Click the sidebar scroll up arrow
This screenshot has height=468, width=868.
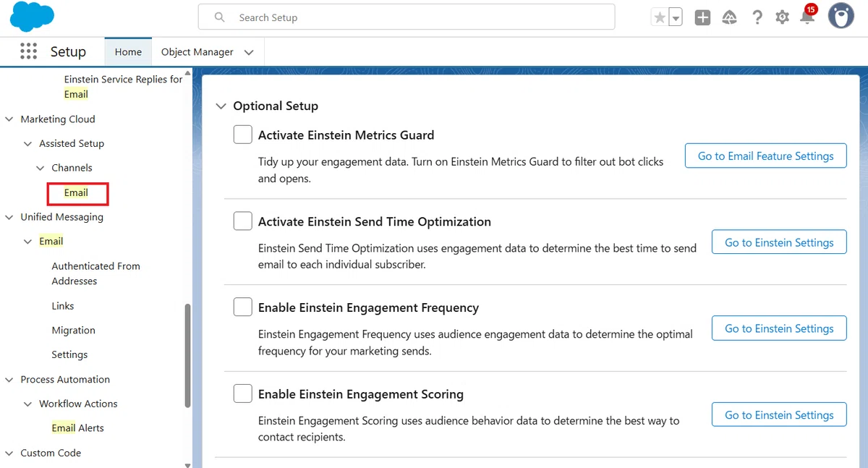(x=188, y=72)
